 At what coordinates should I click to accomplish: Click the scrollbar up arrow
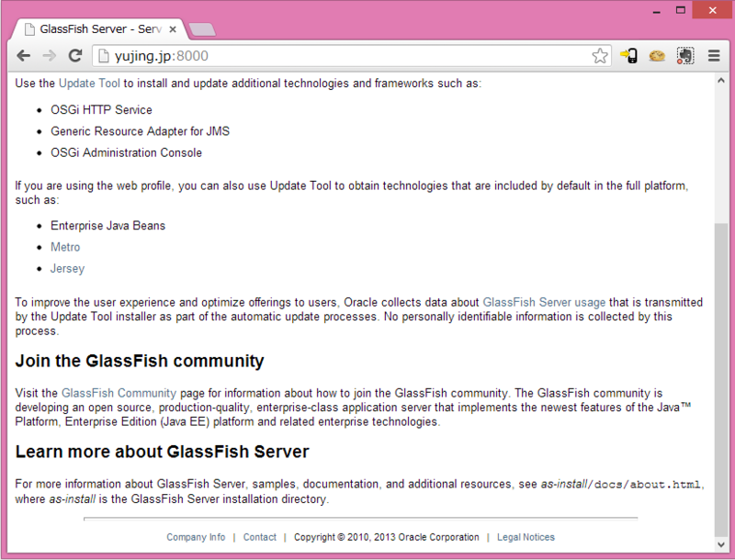pyautogui.click(x=721, y=81)
